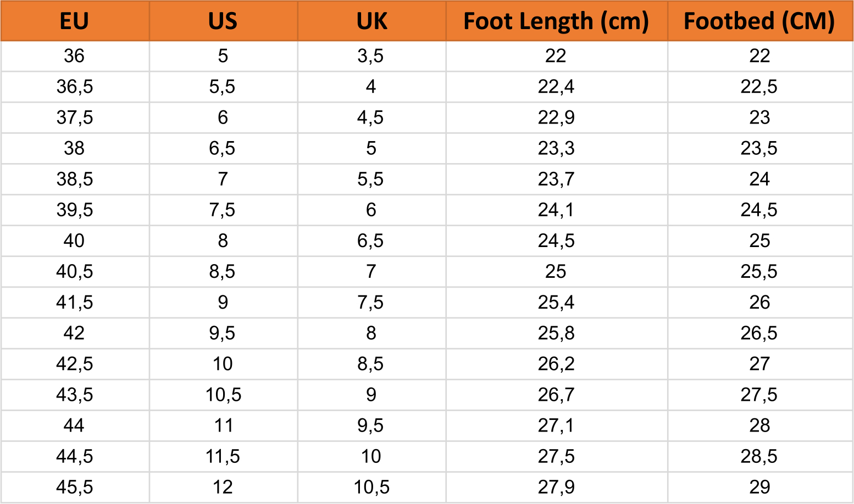The height and width of the screenshot is (504, 854).
Task: Select EU size 36 cell
Action: click(74, 56)
